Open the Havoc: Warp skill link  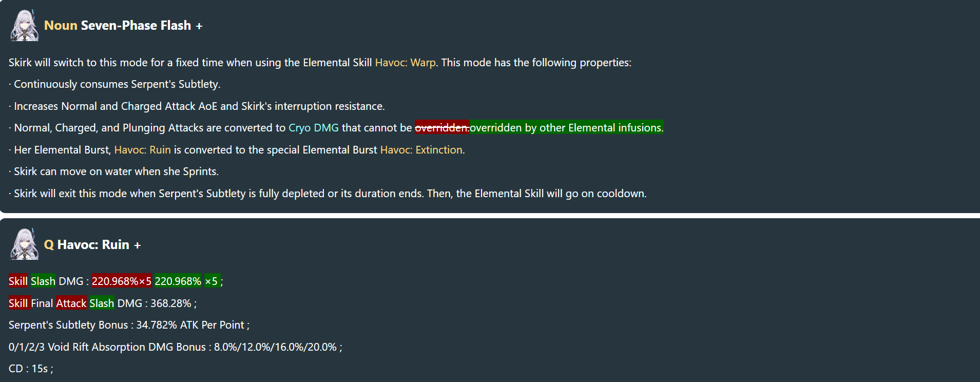coord(405,63)
